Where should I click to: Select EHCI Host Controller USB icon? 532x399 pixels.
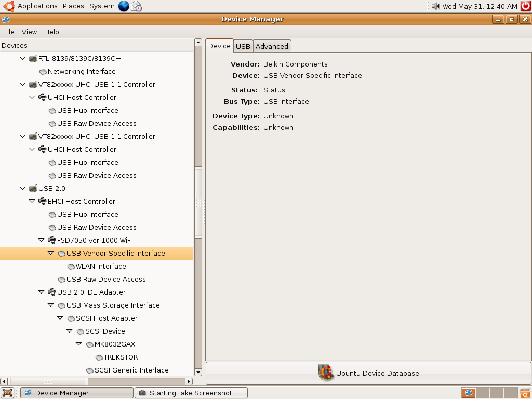[x=43, y=201]
